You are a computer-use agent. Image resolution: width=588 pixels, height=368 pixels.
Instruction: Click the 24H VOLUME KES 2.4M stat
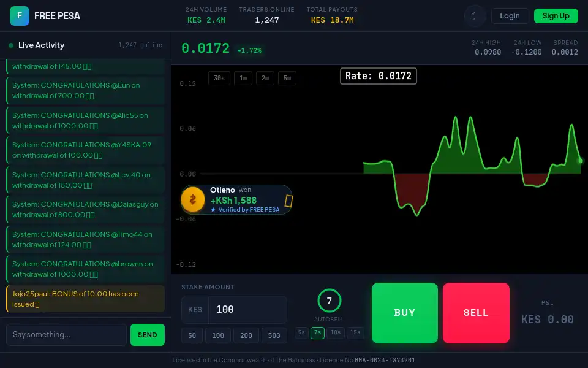(x=206, y=15)
